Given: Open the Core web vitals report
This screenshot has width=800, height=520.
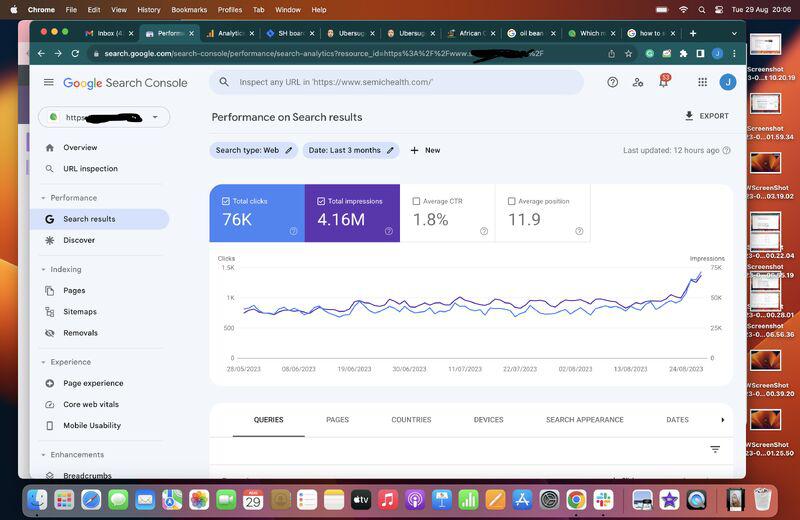Looking at the screenshot, I should tap(90, 404).
